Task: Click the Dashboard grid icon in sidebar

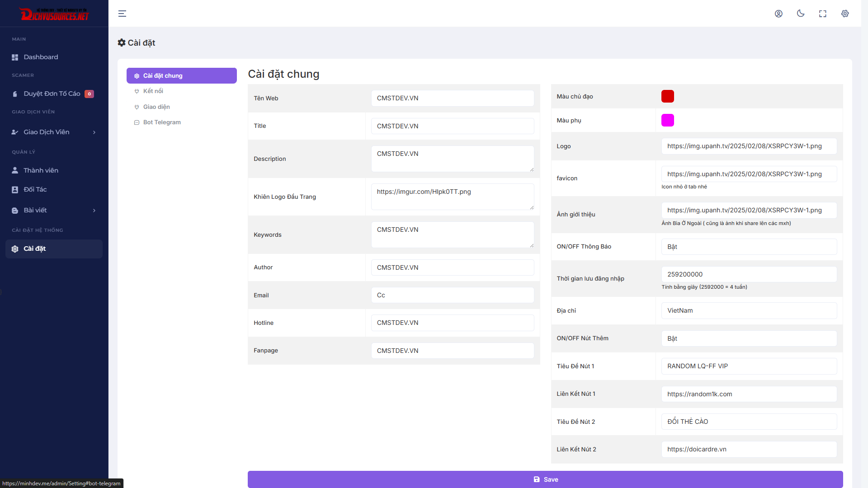Action: point(15,57)
